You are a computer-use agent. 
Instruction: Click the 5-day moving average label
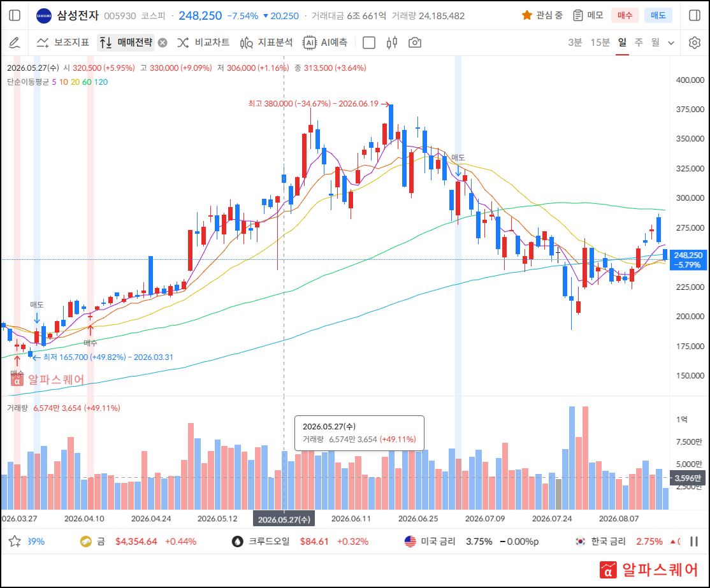tap(54, 82)
